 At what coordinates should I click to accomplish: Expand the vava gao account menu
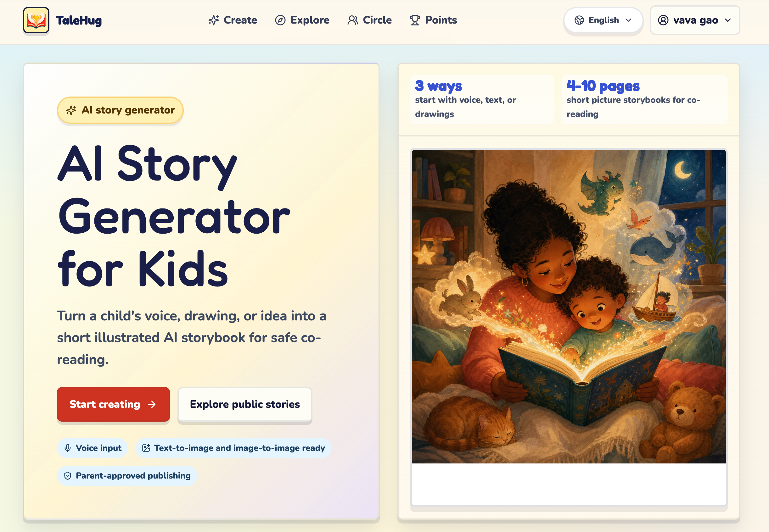point(695,20)
